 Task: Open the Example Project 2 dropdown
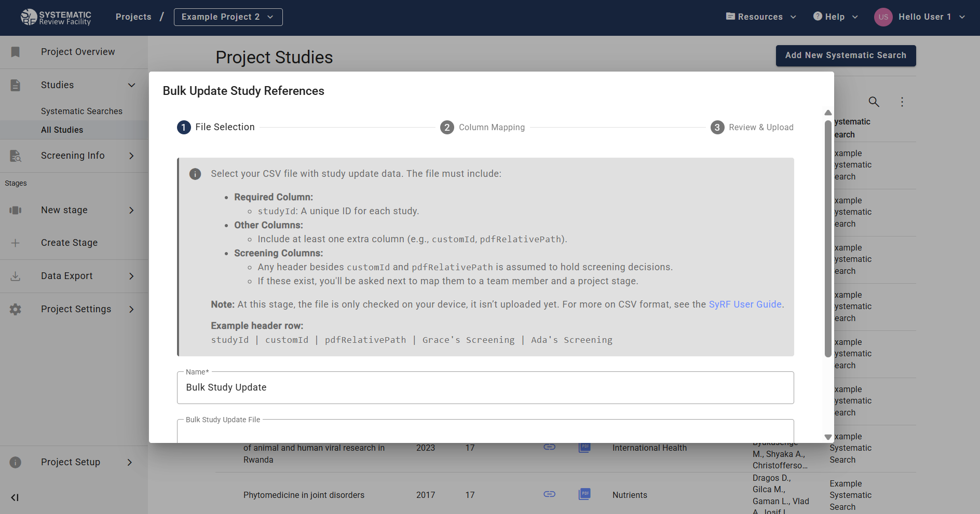228,17
